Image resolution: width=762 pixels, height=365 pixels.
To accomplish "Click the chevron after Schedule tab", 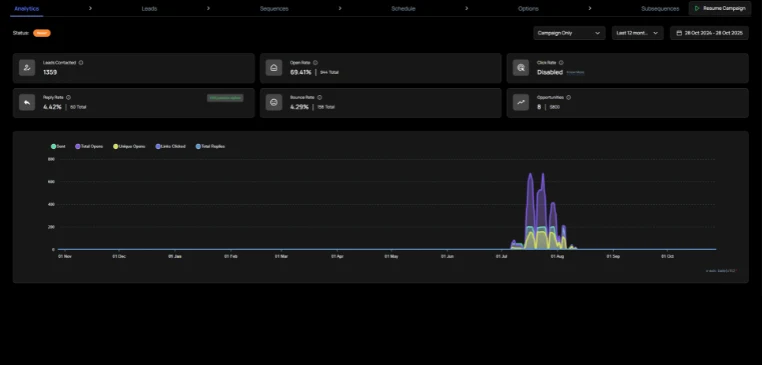I will tap(467, 8).
